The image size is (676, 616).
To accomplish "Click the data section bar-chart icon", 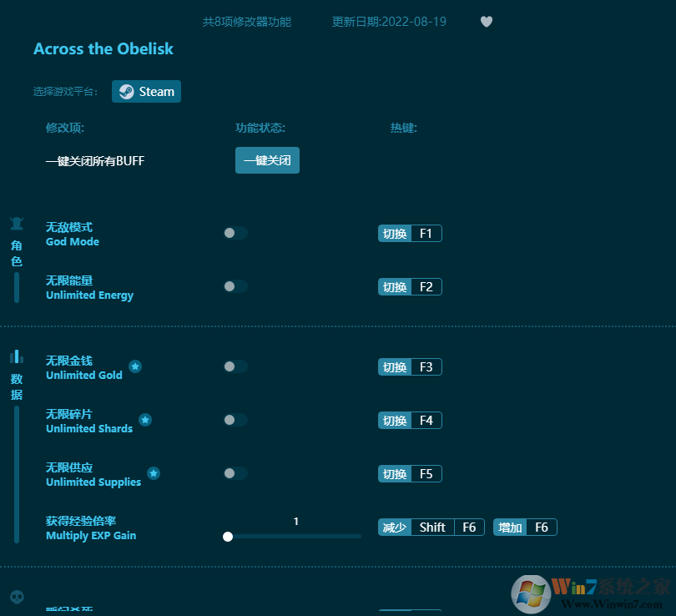I will pos(17,356).
